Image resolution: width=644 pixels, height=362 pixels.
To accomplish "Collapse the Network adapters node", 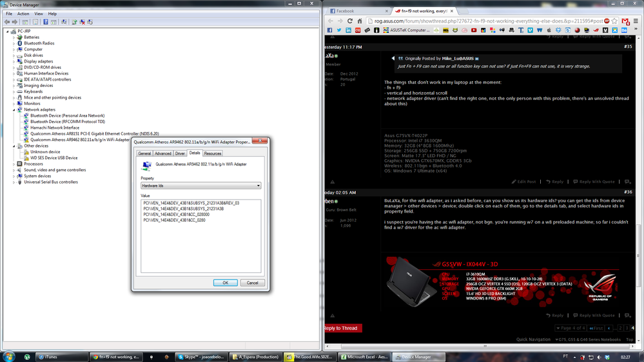I will coord(14,110).
